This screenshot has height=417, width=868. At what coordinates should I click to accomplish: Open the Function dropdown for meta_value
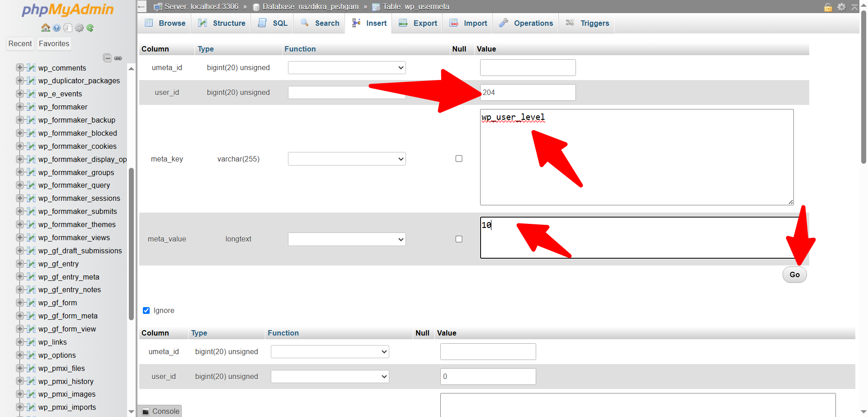[346, 239]
